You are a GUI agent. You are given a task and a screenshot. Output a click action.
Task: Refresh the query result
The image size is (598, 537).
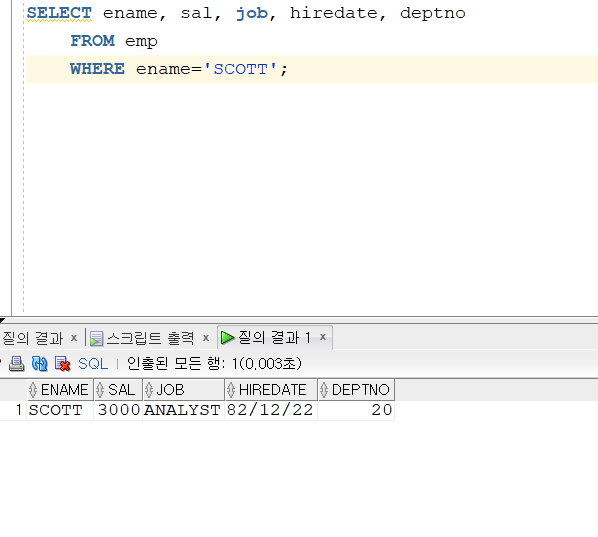[40, 363]
